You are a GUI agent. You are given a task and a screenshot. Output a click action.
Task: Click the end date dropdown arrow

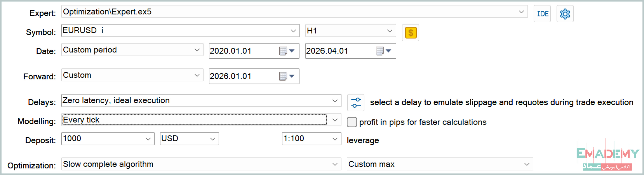[388, 51]
